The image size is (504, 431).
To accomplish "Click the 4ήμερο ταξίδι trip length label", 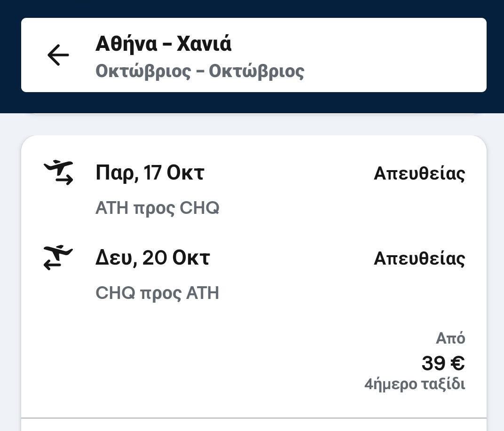I will click(x=414, y=384).
